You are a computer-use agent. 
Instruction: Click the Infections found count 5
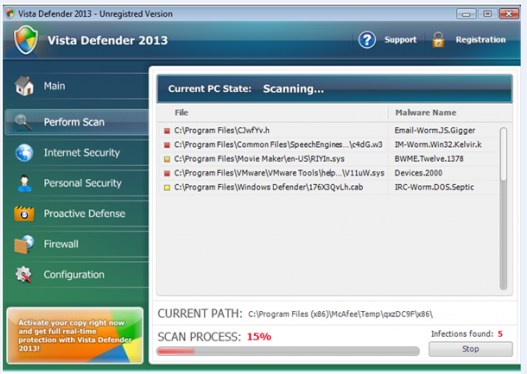[500, 334]
